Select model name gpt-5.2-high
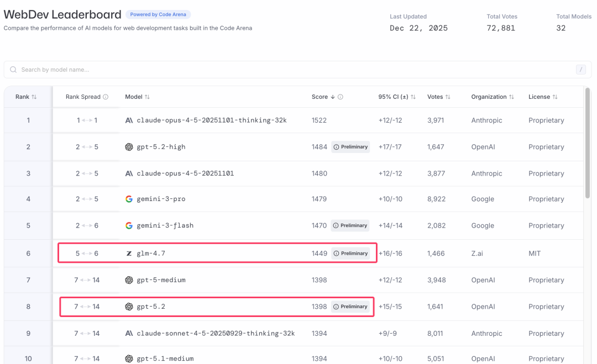 (161, 147)
